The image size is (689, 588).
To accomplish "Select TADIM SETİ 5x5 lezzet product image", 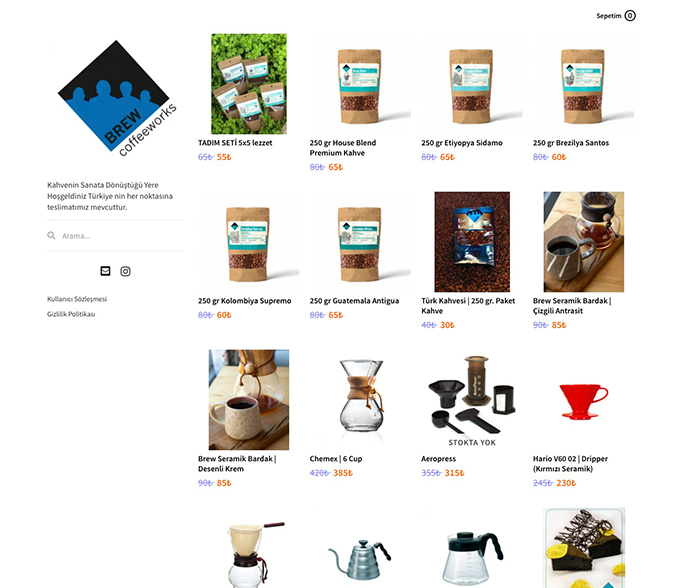I will tap(249, 84).
